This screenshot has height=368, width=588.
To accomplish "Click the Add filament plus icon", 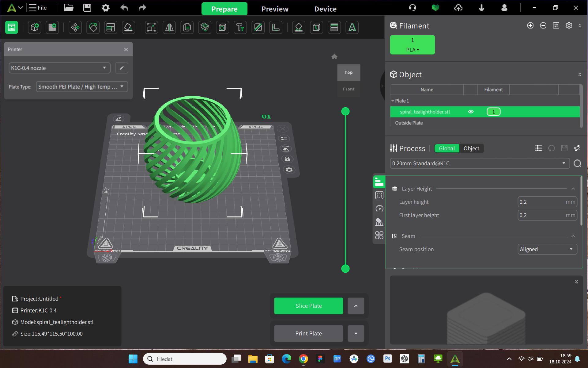I will point(530,25).
